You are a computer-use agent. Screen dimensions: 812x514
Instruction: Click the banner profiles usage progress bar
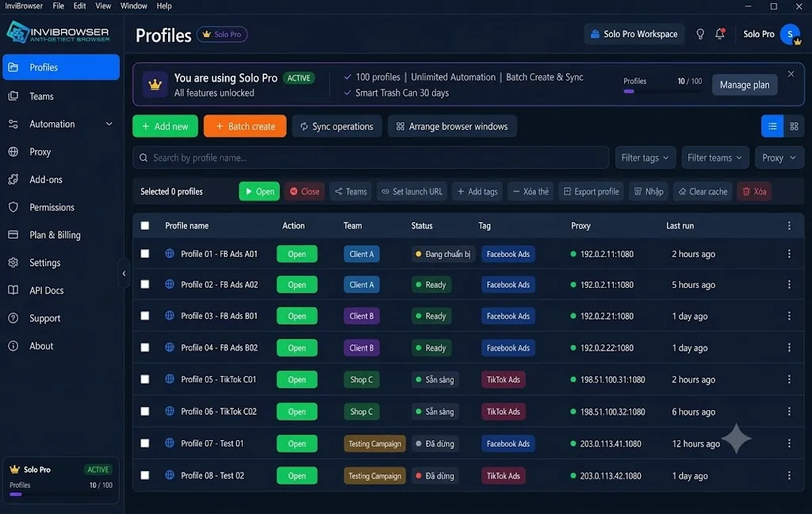662,91
